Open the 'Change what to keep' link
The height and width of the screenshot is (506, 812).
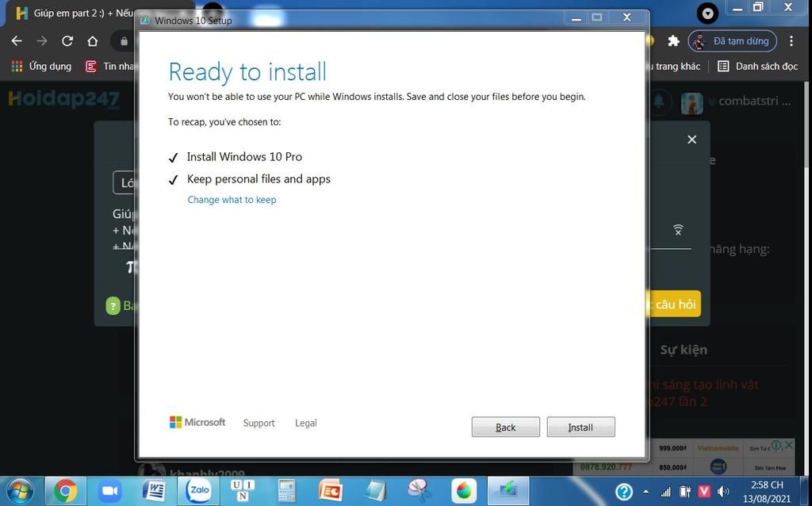(232, 200)
